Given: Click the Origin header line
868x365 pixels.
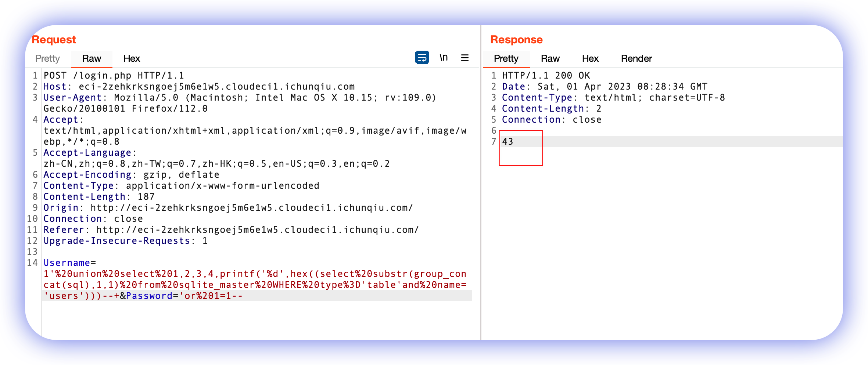Looking at the screenshot, I should pos(228,208).
